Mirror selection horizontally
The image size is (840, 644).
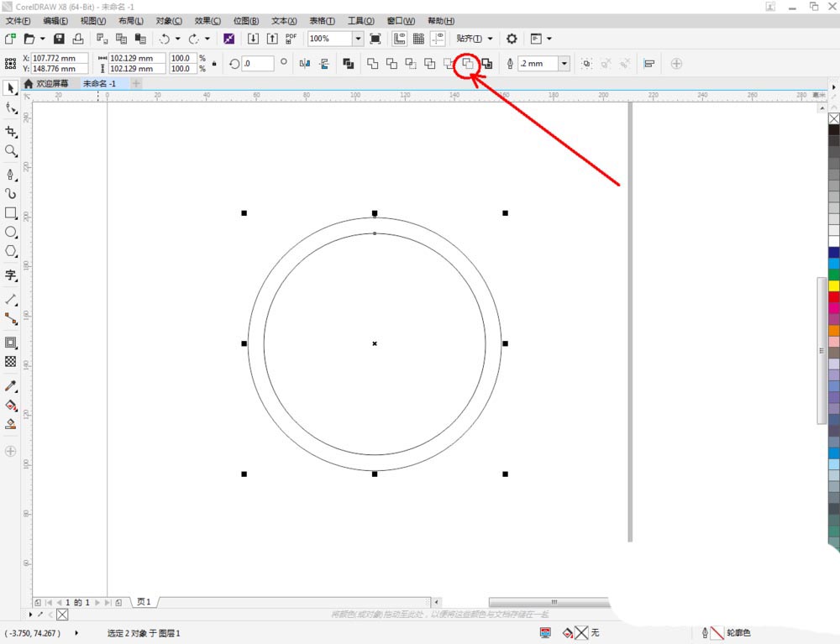tap(305, 64)
